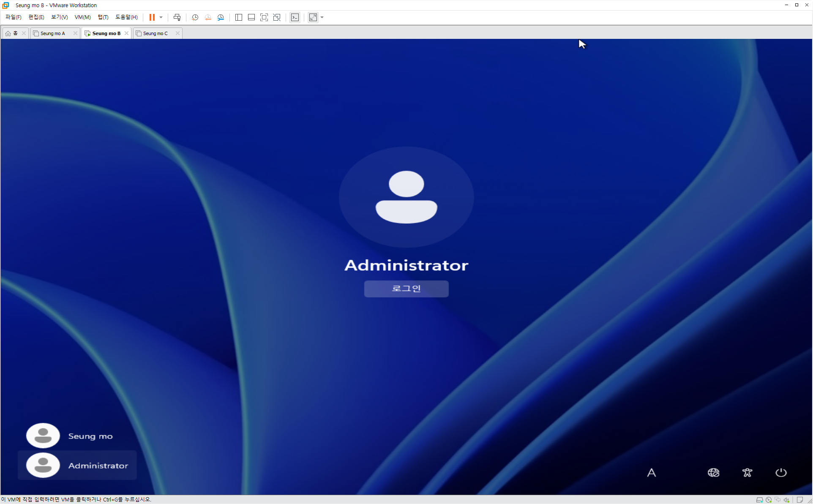Toggle the library sidebar panel

click(x=239, y=17)
